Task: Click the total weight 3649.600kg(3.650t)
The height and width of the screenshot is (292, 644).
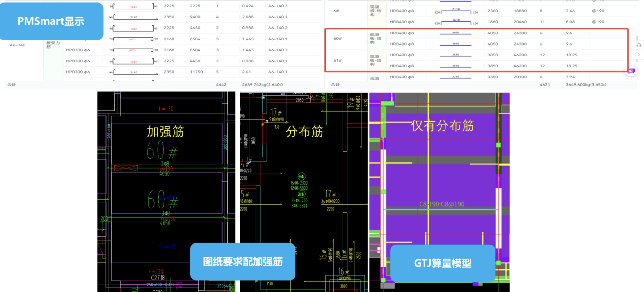Action: [x=586, y=85]
